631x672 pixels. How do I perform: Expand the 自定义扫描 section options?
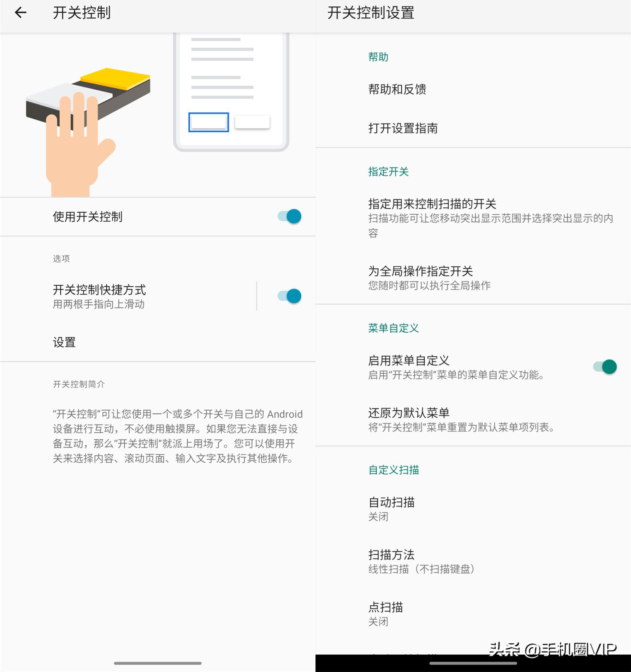point(393,470)
